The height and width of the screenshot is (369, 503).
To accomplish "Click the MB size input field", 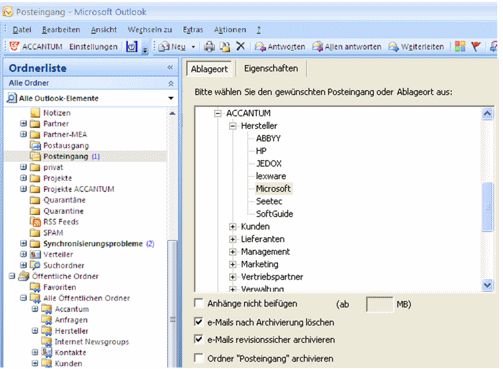I will point(379,304).
